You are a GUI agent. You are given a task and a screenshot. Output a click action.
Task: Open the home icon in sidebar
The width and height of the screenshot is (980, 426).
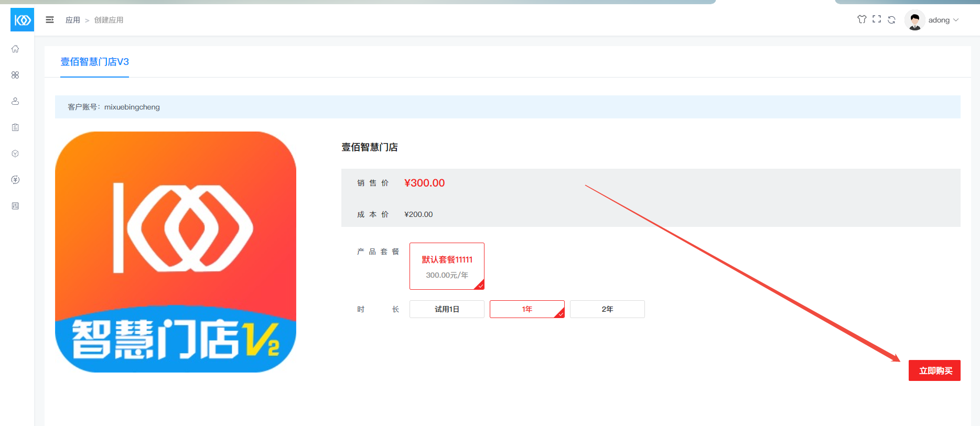pos(15,49)
